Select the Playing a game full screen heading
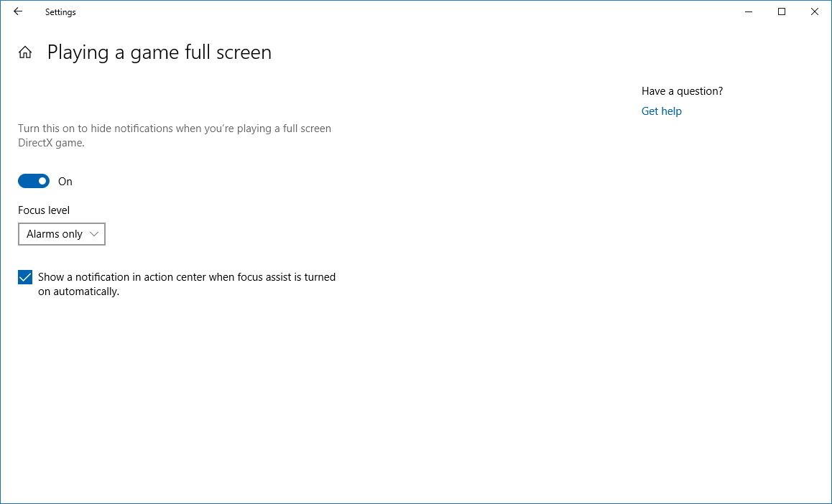The height and width of the screenshot is (504, 832). pyautogui.click(x=159, y=52)
